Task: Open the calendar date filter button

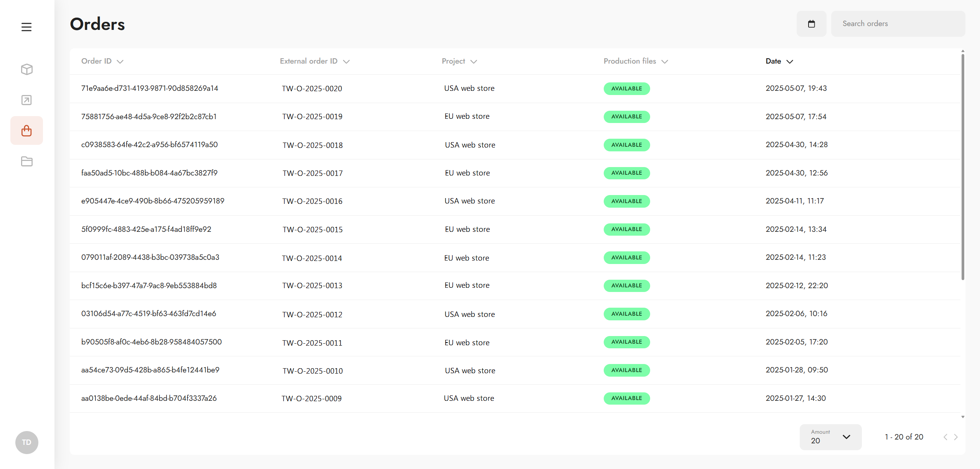Action: [811, 24]
